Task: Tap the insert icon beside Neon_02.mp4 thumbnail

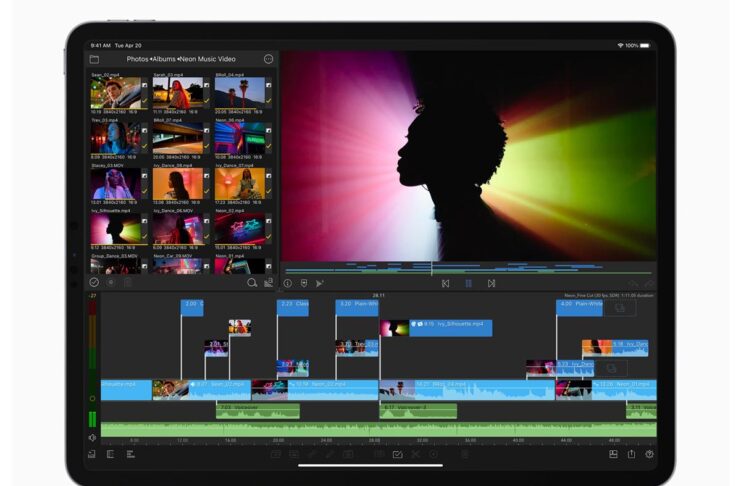Action: click(x=268, y=221)
